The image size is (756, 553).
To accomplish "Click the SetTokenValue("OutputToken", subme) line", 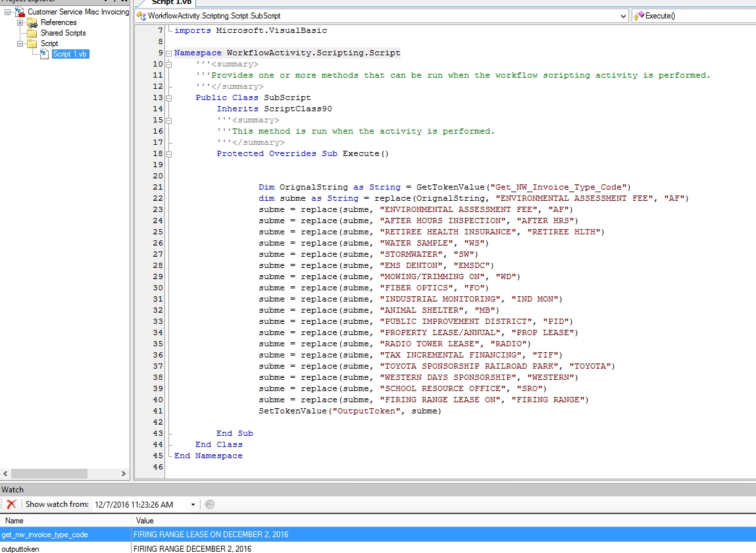I will pyautogui.click(x=350, y=411).
